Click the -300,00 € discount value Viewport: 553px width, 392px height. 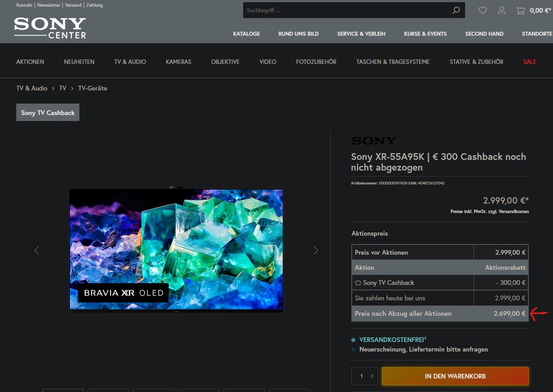click(x=511, y=282)
